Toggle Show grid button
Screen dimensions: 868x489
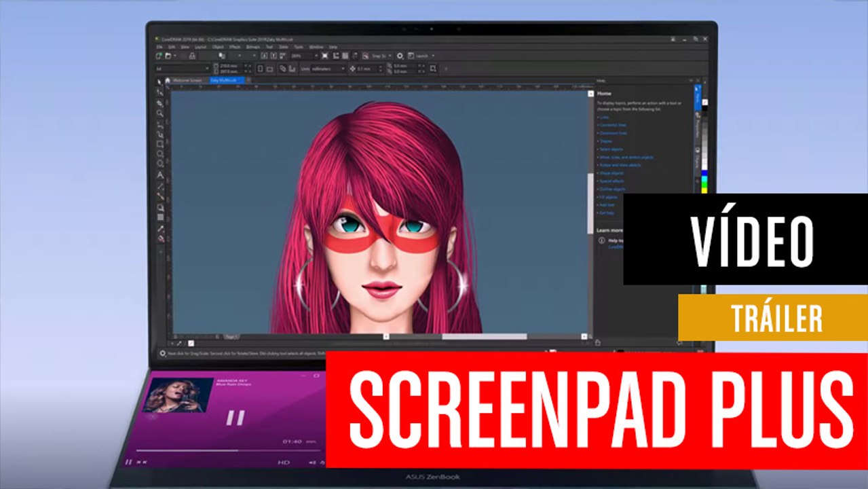[345, 56]
